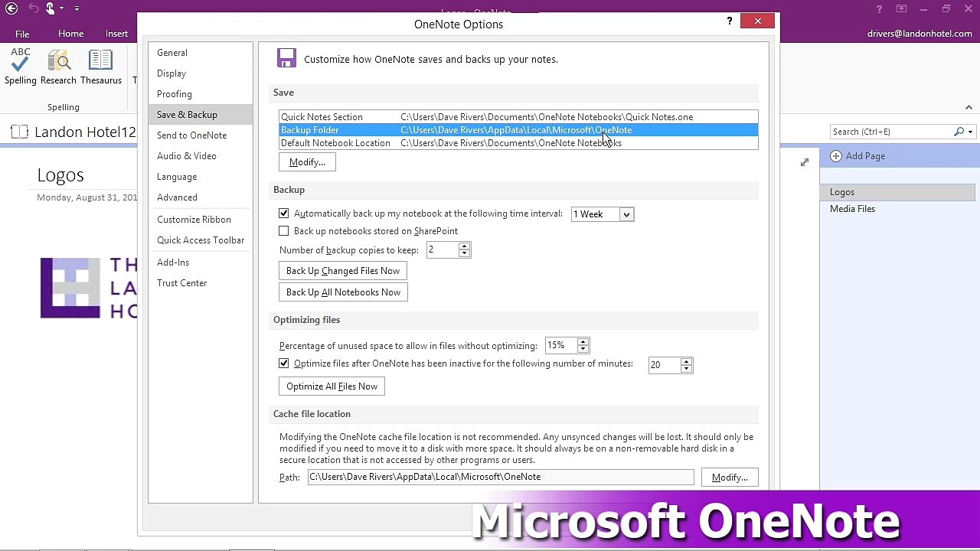The height and width of the screenshot is (551, 980).
Task: Open the Customize Ribbon category
Action: coord(201,220)
